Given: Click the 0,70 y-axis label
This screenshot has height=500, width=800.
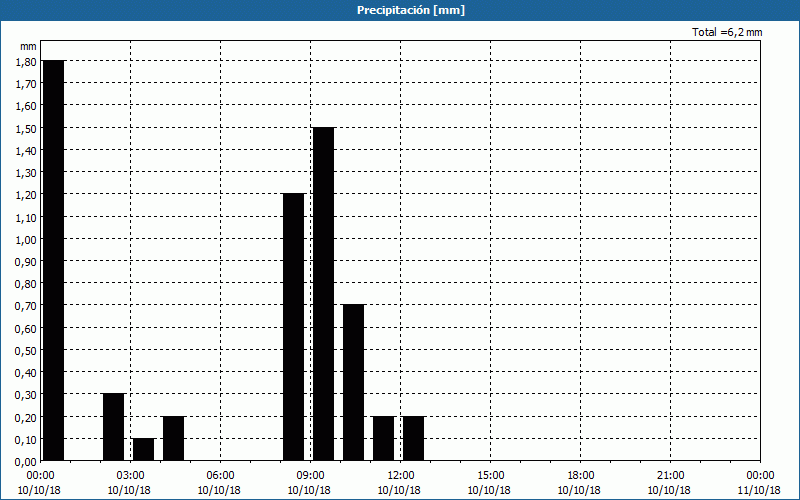Looking at the screenshot, I should 26,306.
